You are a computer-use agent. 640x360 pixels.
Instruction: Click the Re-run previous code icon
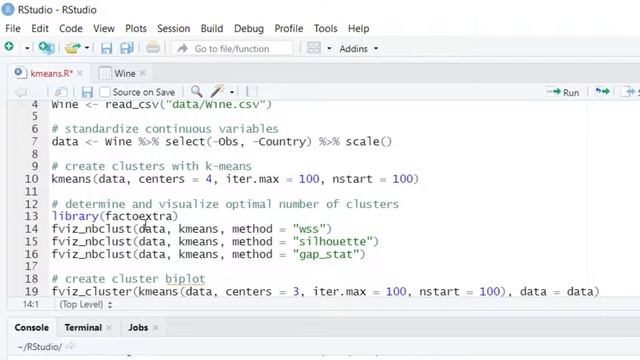602,91
